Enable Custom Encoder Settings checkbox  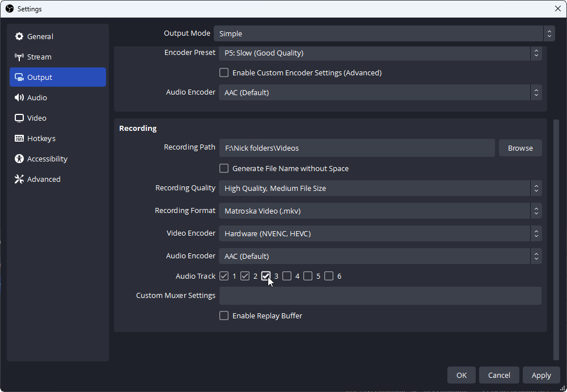pos(224,73)
